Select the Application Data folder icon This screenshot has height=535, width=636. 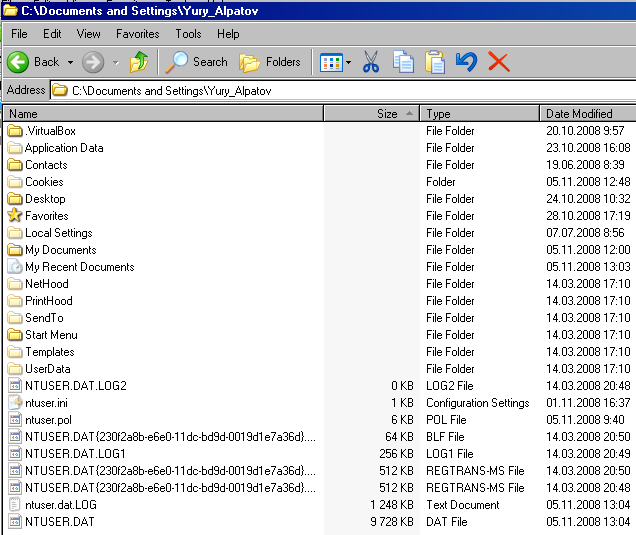15,148
